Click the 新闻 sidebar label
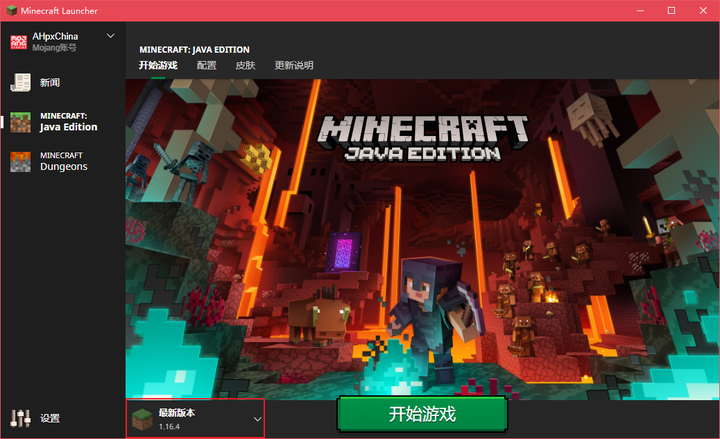The image size is (720, 439). (50, 83)
